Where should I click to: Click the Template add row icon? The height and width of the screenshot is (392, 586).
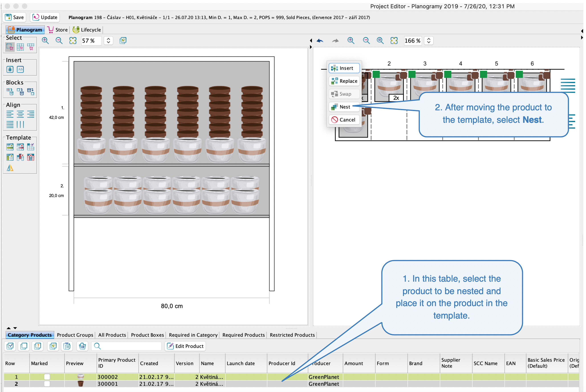pos(10,147)
